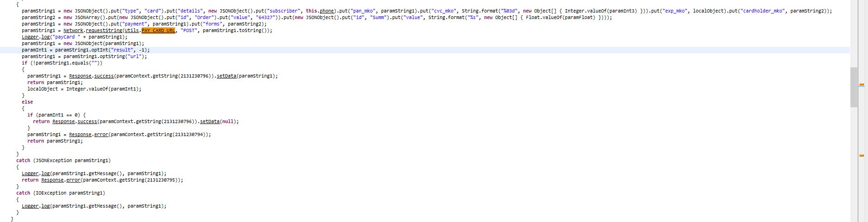Click the upper orange overview ruler marker

862,85
